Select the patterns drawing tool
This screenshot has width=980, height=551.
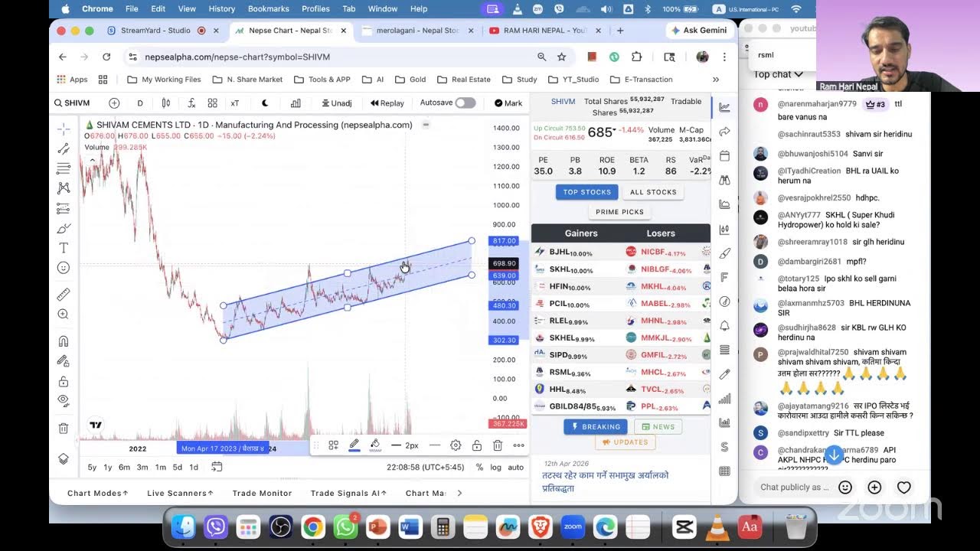[64, 187]
